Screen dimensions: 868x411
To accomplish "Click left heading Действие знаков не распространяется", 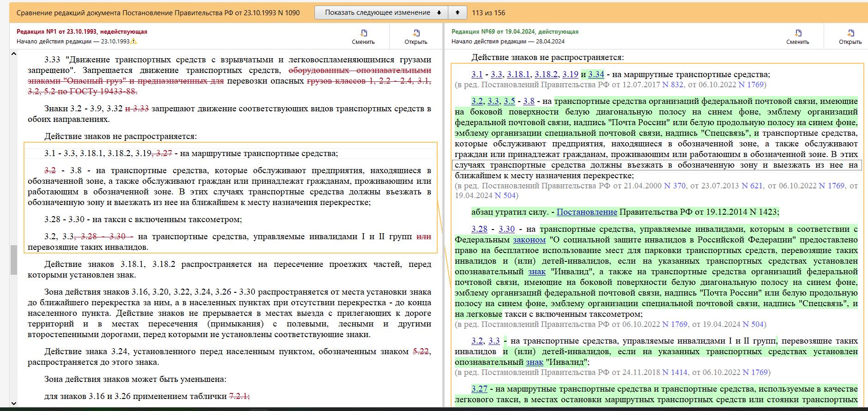I will (121, 136).
